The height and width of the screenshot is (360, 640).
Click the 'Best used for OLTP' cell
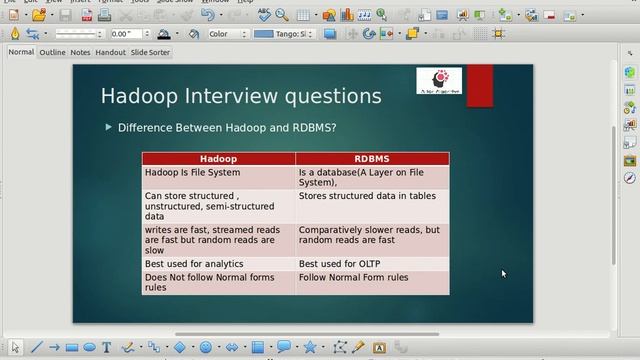(372, 264)
